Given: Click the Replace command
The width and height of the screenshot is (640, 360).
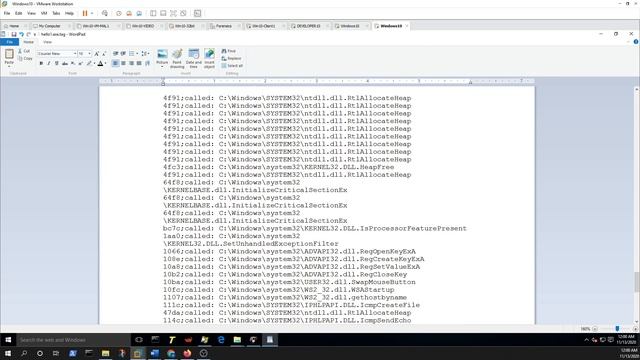Looking at the screenshot, I should pyautogui.click(x=231, y=58).
